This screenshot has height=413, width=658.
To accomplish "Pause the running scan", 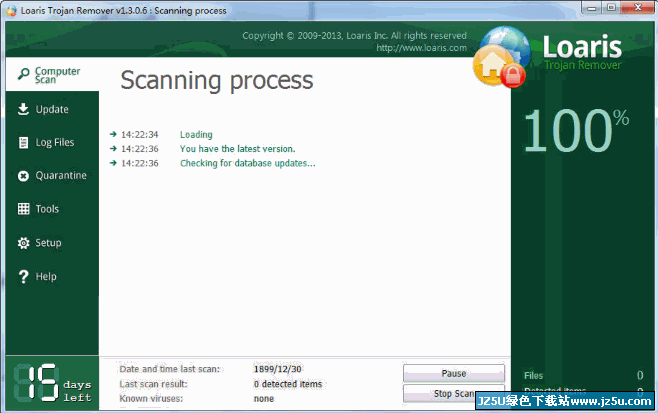I will tap(454, 373).
